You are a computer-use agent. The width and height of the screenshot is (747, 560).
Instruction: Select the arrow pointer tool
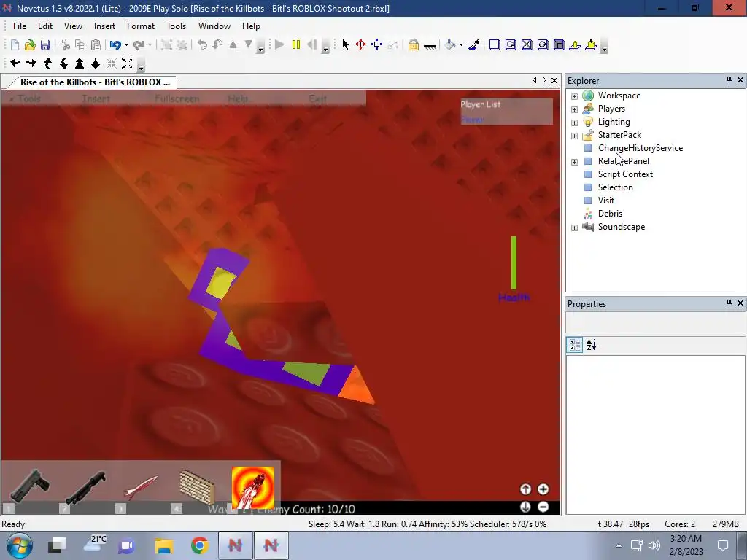click(345, 44)
